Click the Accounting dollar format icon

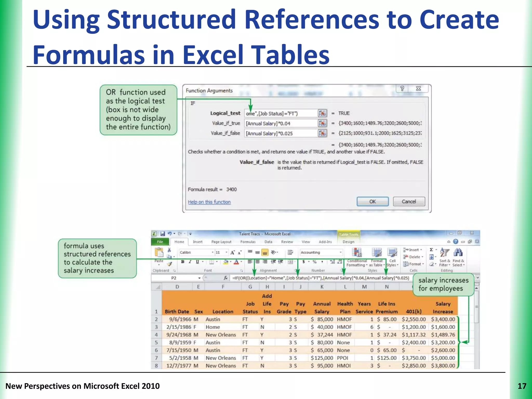pyautogui.click(x=303, y=262)
